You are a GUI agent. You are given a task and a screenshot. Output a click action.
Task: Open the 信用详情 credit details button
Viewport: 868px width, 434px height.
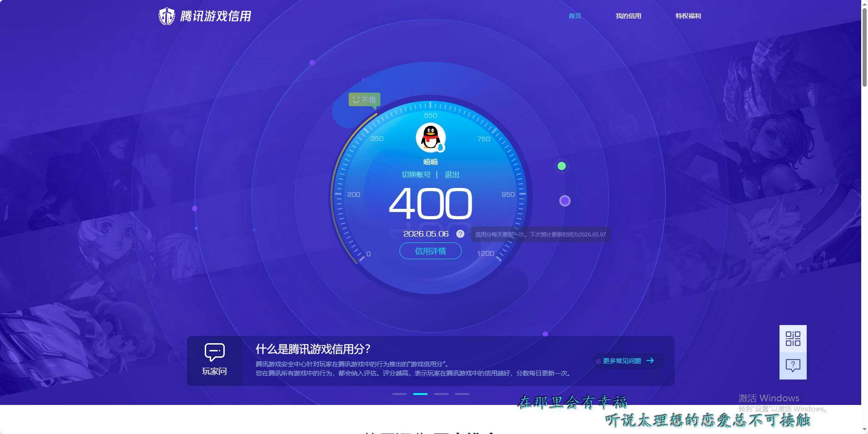coord(430,251)
